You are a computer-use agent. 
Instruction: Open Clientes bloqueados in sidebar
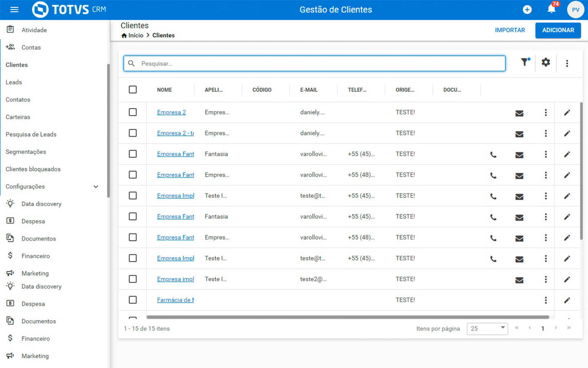pyautogui.click(x=33, y=169)
